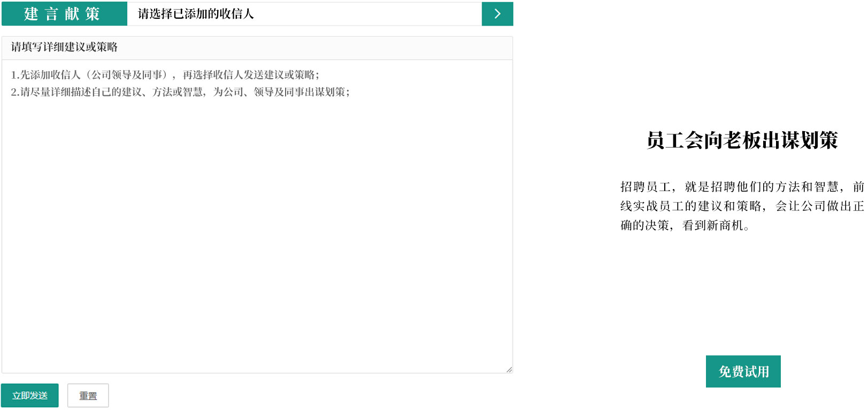Click the 免费试用 free trial button
This screenshot has width=868, height=410.
tap(743, 371)
